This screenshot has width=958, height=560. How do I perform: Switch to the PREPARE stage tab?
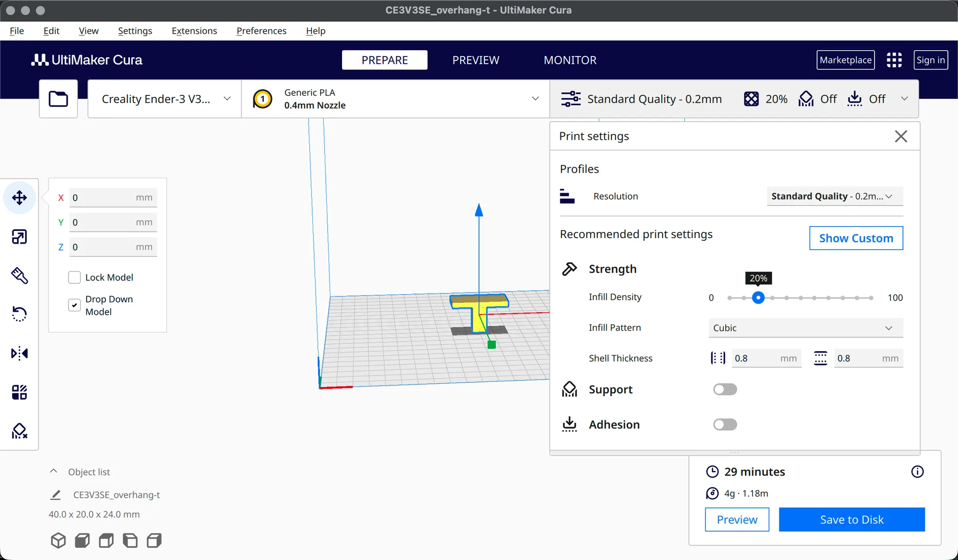click(x=385, y=60)
